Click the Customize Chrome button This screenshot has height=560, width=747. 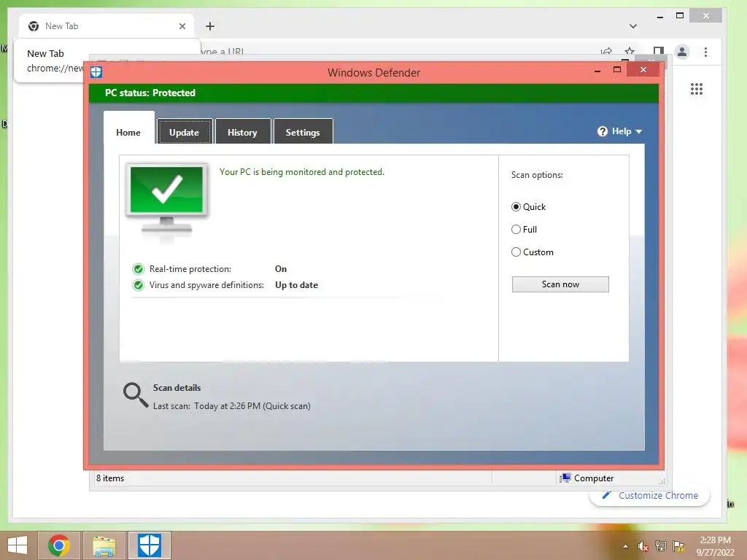coord(650,495)
